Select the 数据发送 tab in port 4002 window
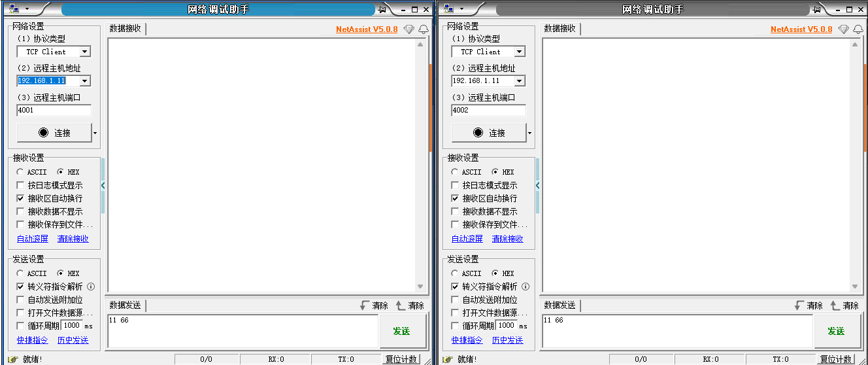 [x=560, y=305]
